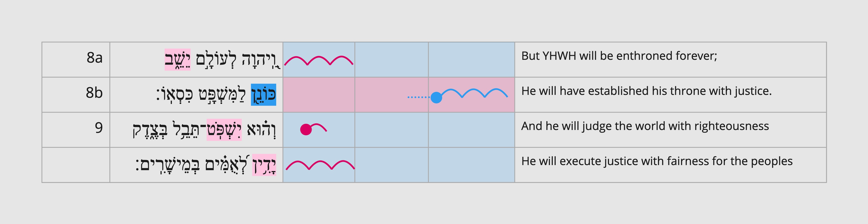Image resolution: width=868 pixels, height=224 pixels.
Task: Click the blue dotted line in row 8b
Action: (x=419, y=98)
